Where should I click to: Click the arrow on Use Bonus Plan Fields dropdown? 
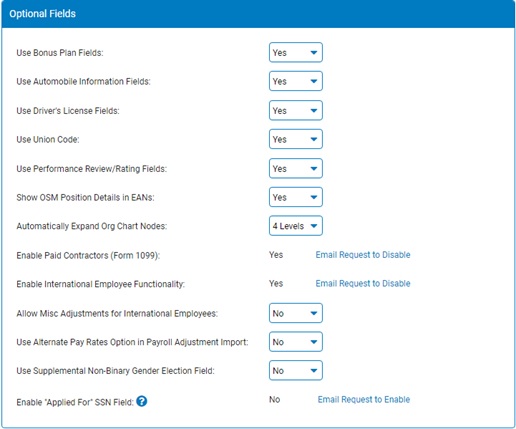(x=314, y=52)
